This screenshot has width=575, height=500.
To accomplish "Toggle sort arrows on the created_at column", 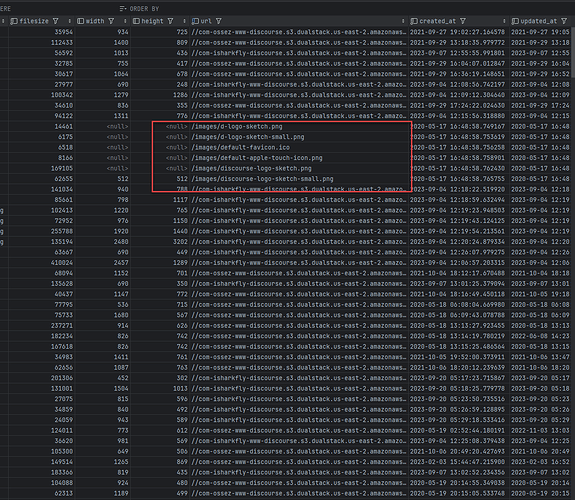I will tap(504, 21).
